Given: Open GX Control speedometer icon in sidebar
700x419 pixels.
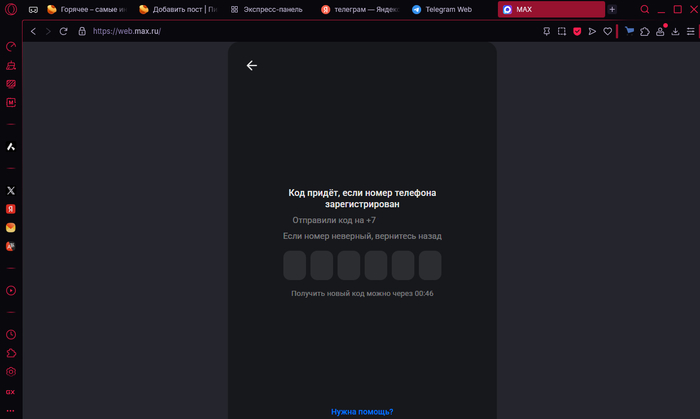Looking at the screenshot, I should point(11,47).
